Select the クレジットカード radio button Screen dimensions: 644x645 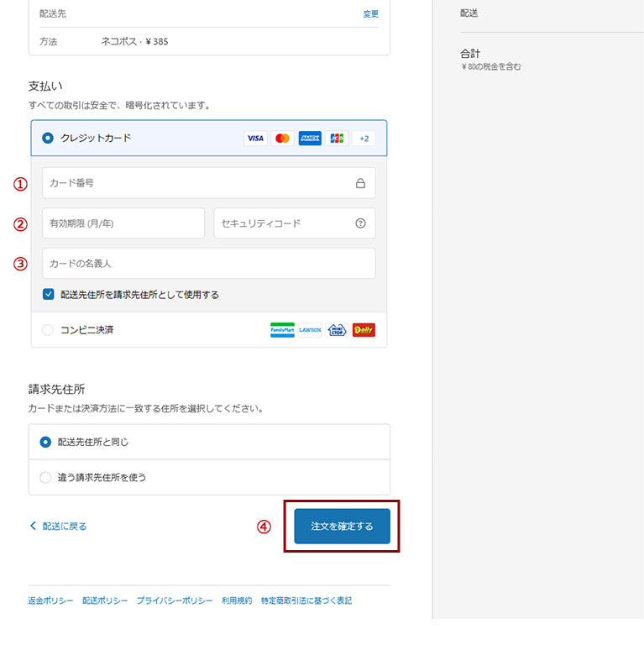click(x=48, y=138)
